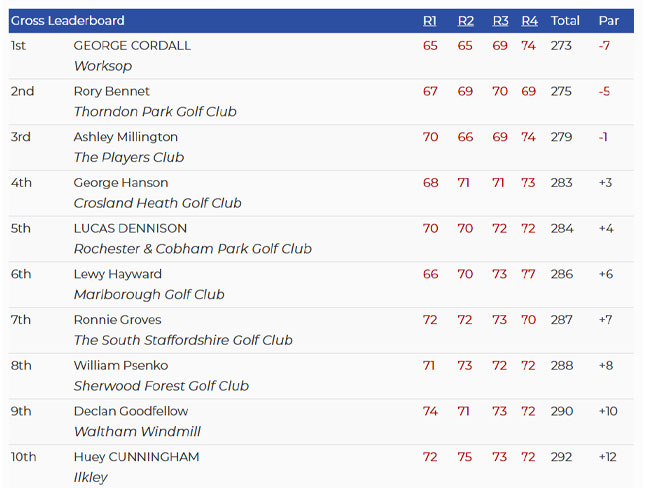
Task: Select Declan Goodfellow's name
Action: pyautogui.click(x=131, y=411)
